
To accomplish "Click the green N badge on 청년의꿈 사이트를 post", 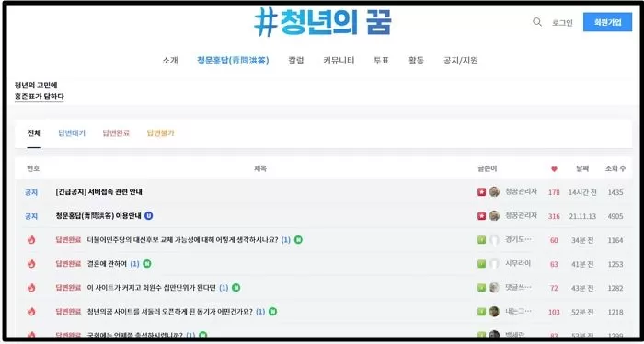I will point(272,312).
